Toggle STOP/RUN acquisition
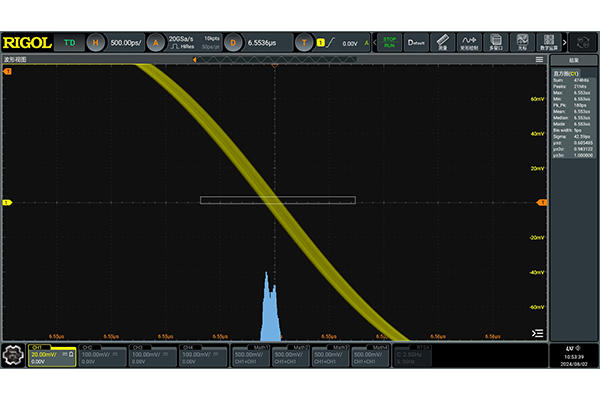600x400 pixels. (x=389, y=43)
